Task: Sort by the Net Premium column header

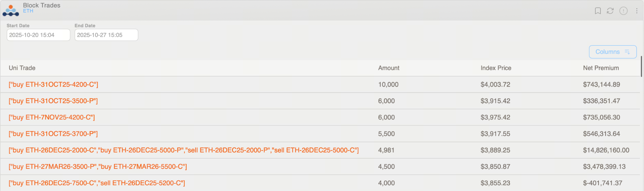Action: 601,68
